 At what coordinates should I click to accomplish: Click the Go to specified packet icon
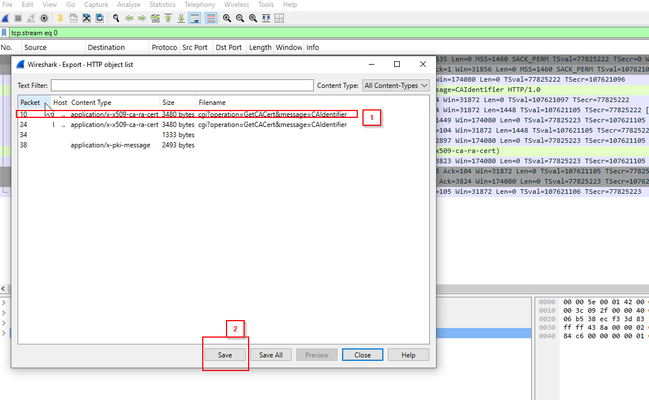tap(155, 18)
